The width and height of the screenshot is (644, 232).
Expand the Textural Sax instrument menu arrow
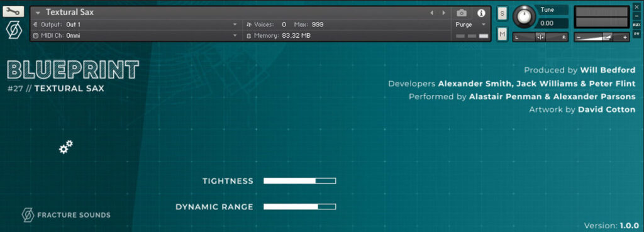(x=38, y=13)
